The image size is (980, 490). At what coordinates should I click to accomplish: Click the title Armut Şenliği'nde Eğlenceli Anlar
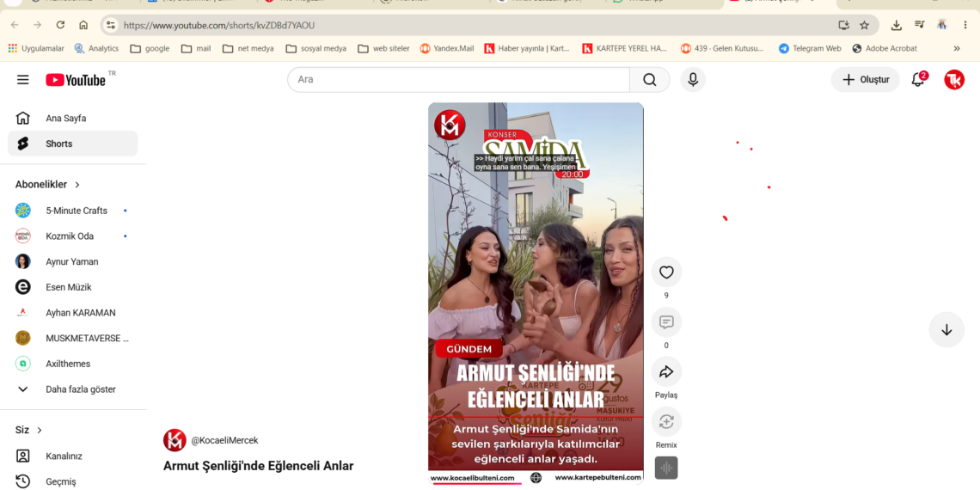click(258, 466)
